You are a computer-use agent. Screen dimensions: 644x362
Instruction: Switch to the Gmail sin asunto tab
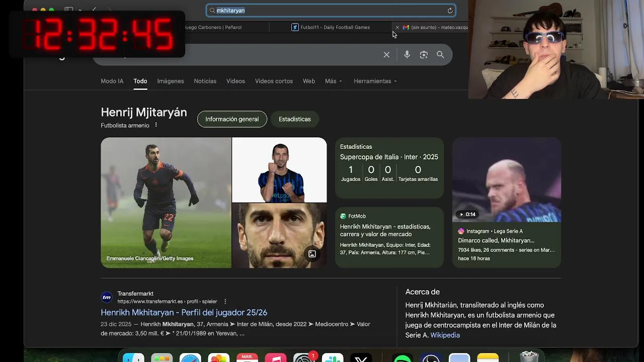click(435, 27)
